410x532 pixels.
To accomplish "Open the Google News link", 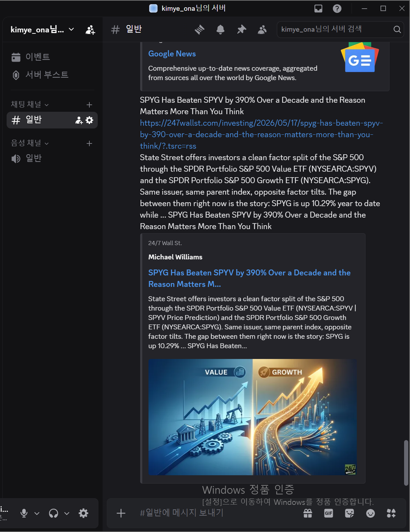I will pyautogui.click(x=172, y=54).
